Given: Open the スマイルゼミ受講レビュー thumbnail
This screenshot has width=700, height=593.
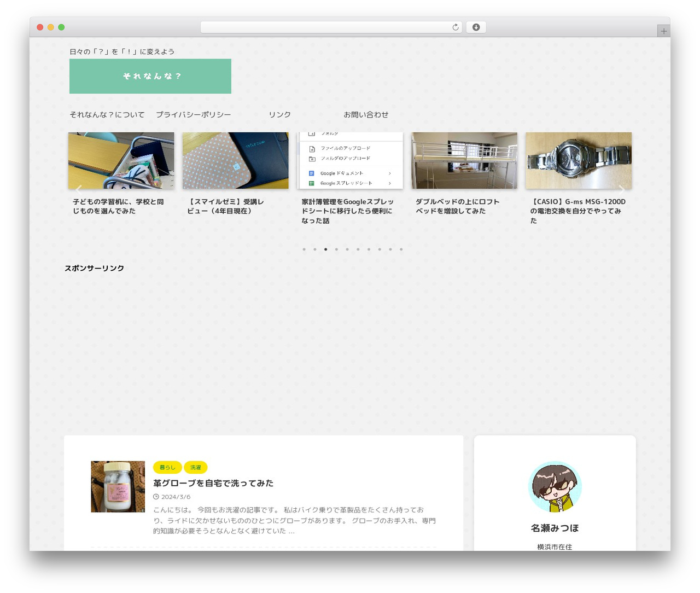Looking at the screenshot, I should pos(236,161).
